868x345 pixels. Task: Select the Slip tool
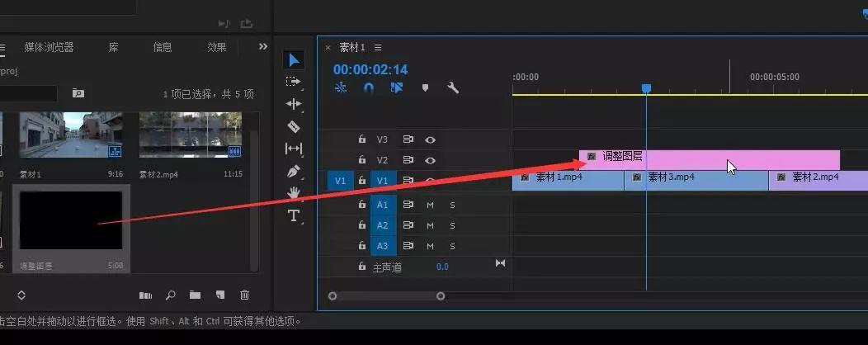294,149
